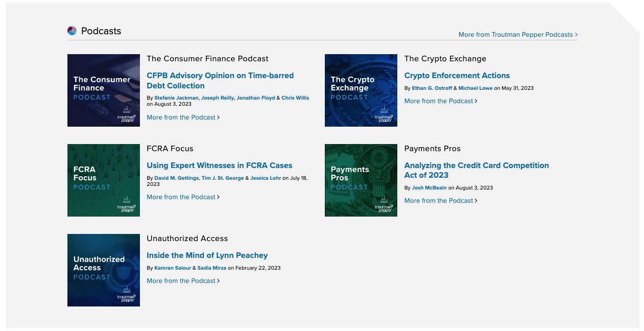644x331 pixels.
Task: Visit author Chris Willis's profile link
Action: point(295,98)
